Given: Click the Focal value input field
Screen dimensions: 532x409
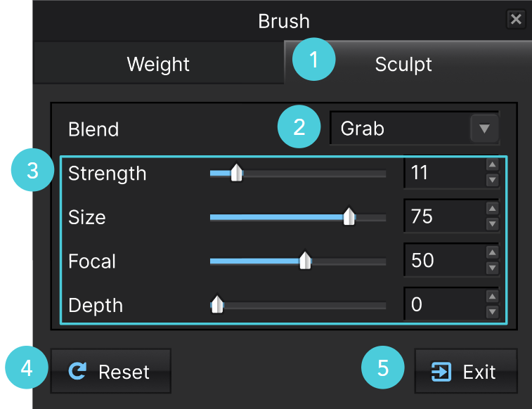Looking at the screenshot, I should 445,260.
